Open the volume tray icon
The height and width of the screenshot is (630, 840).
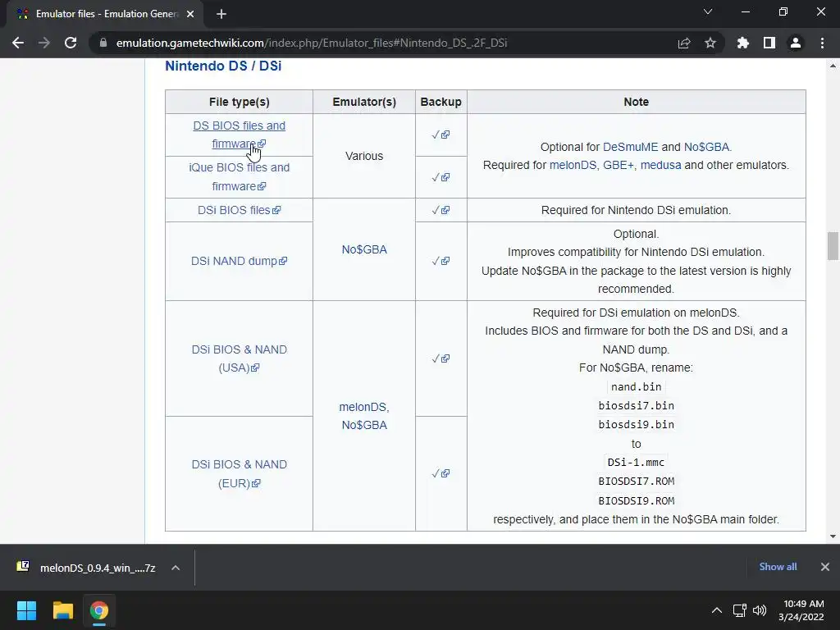pos(760,610)
